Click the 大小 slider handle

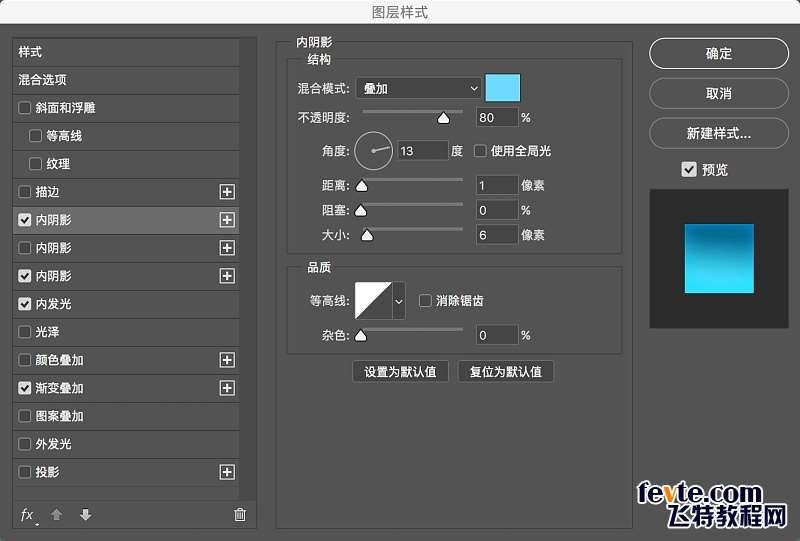[x=367, y=235]
